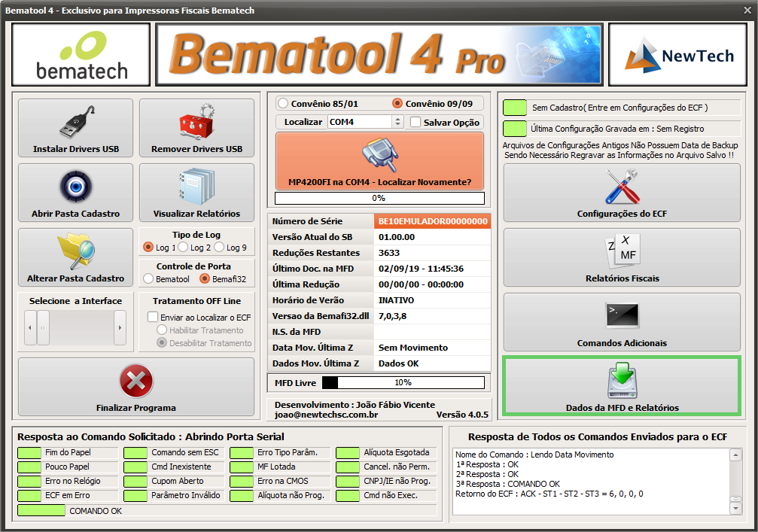Select Bemafi32 port control radio
Image resolution: width=758 pixels, height=532 pixels.
point(205,279)
